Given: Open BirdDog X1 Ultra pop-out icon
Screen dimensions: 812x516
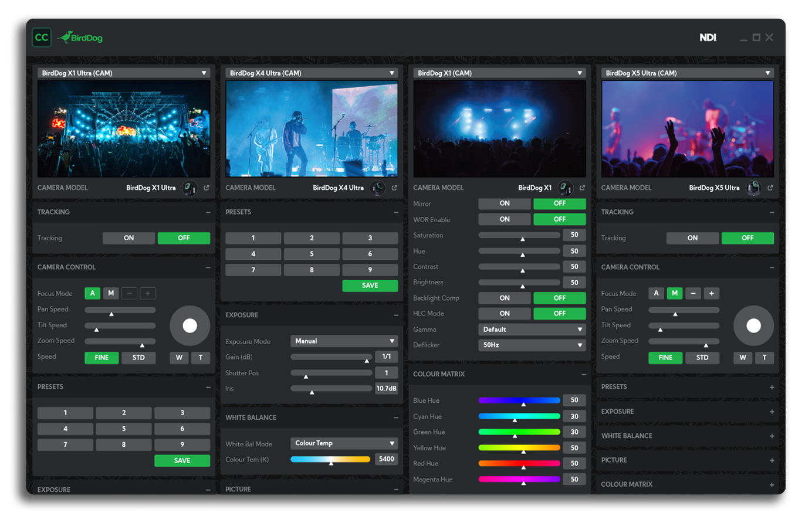Looking at the screenshot, I should pyautogui.click(x=207, y=188).
